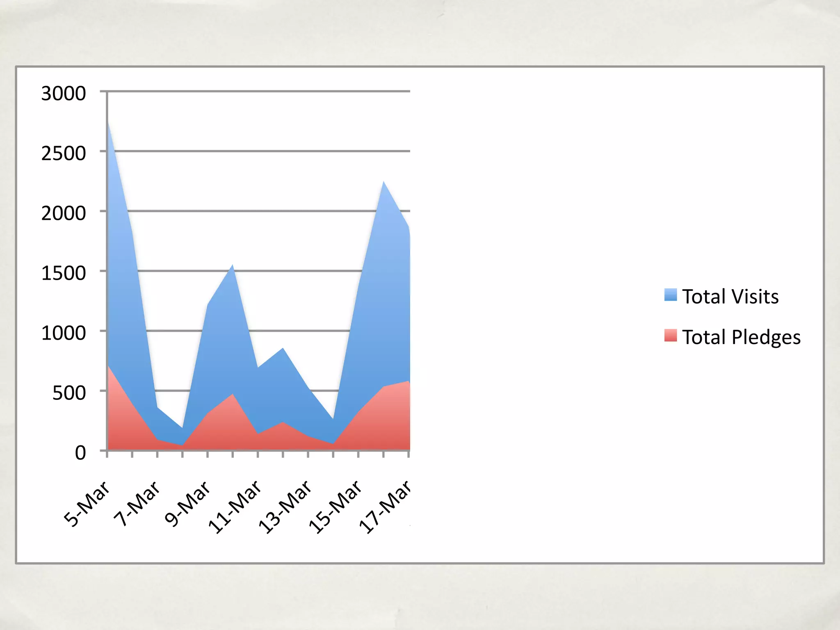Select the 5-Mar date label

tap(87, 504)
